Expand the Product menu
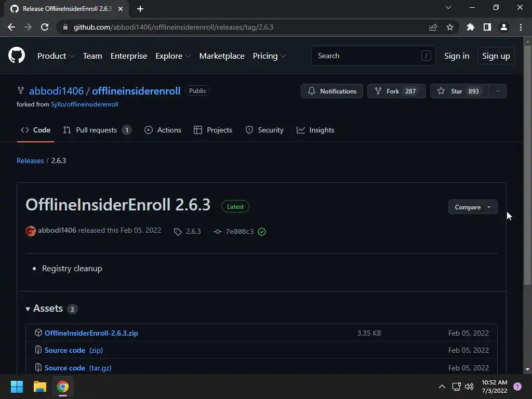 [56, 56]
